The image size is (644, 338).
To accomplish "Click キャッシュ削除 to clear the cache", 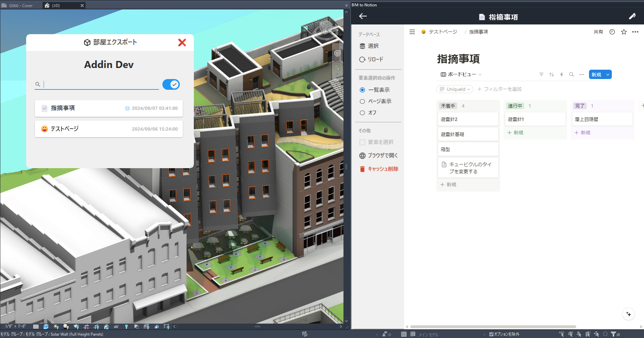I will [x=379, y=169].
